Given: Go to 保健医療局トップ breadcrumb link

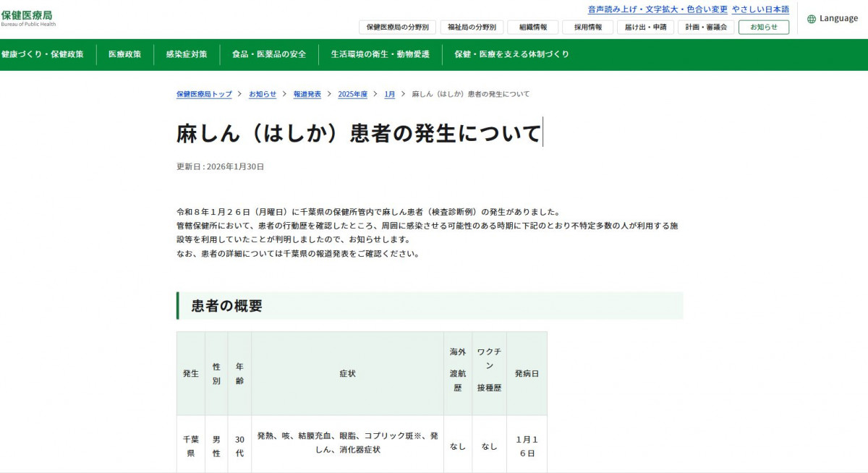Looking at the screenshot, I should click(x=204, y=94).
